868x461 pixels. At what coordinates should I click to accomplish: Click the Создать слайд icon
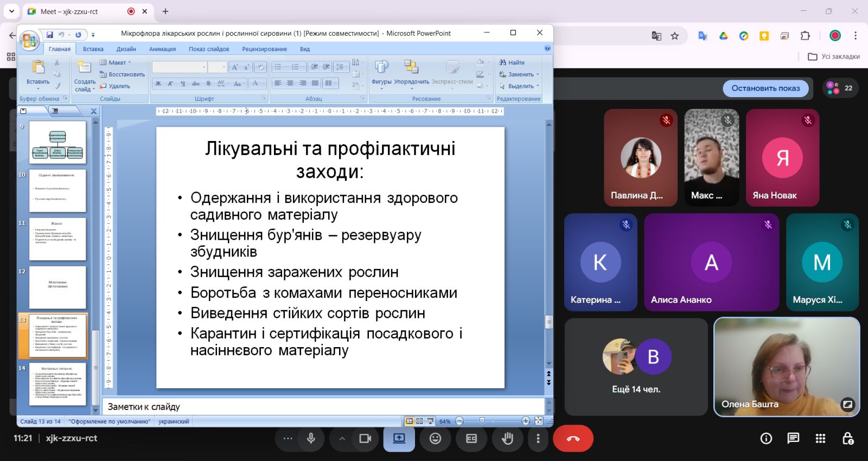(x=84, y=68)
